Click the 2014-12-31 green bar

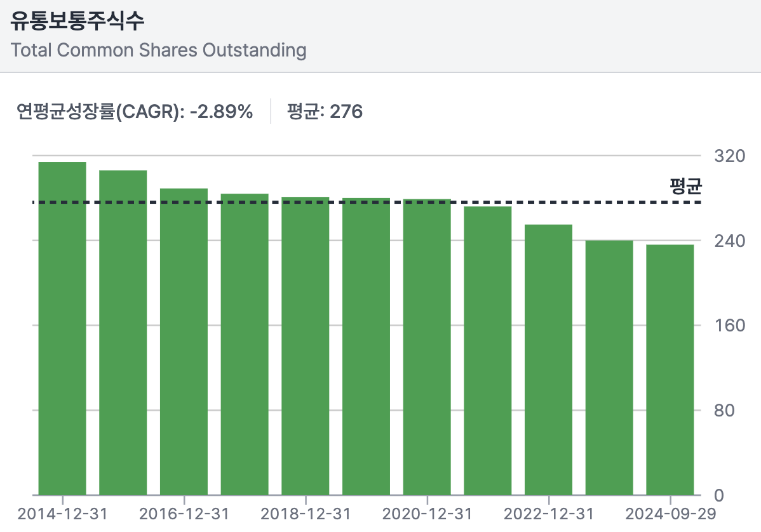[x=62, y=328]
